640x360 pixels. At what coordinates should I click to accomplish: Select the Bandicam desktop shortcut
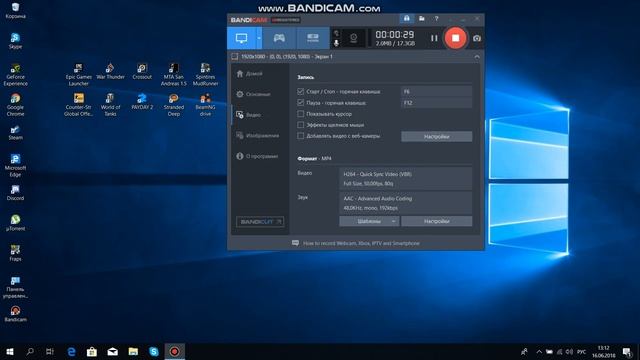tap(16, 314)
